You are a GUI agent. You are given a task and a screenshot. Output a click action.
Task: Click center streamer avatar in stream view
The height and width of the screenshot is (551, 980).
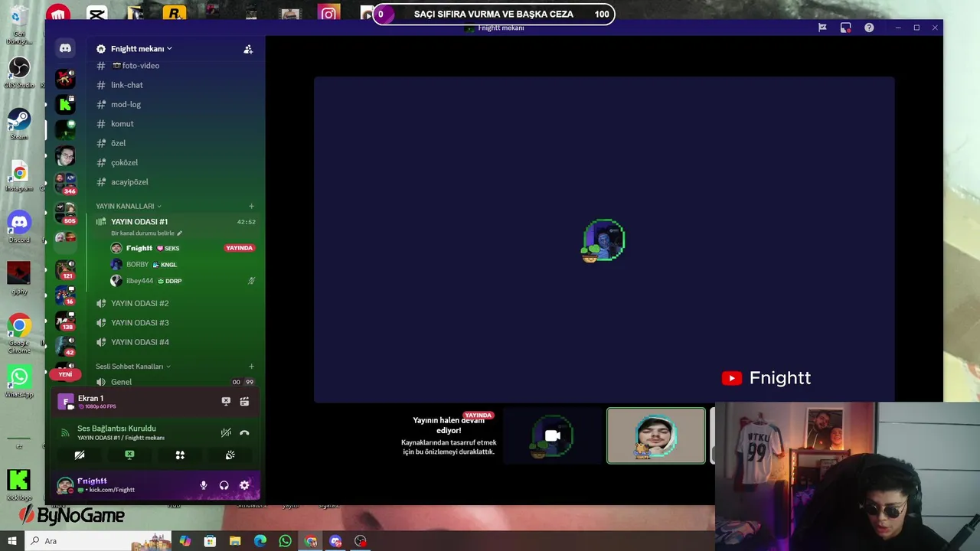[x=604, y=240]
